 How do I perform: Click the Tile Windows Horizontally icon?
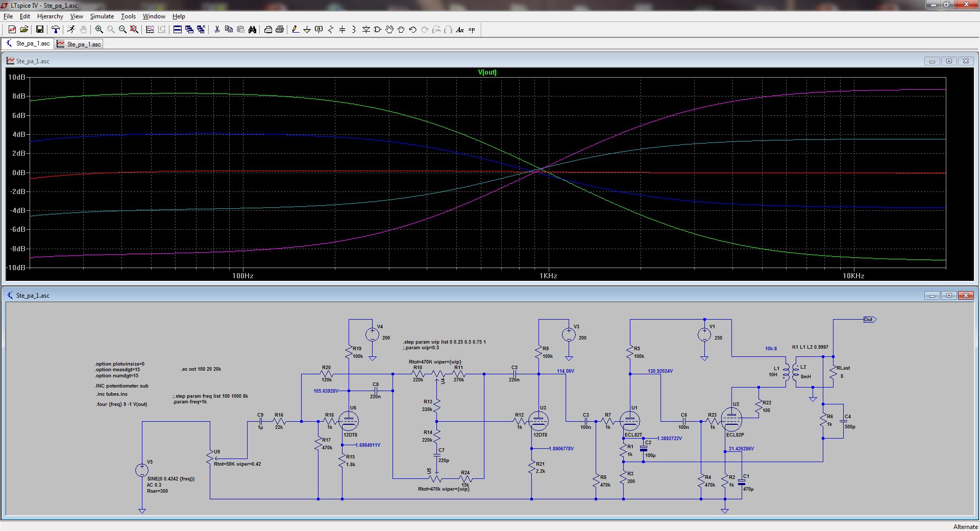[x=178, y=30]
